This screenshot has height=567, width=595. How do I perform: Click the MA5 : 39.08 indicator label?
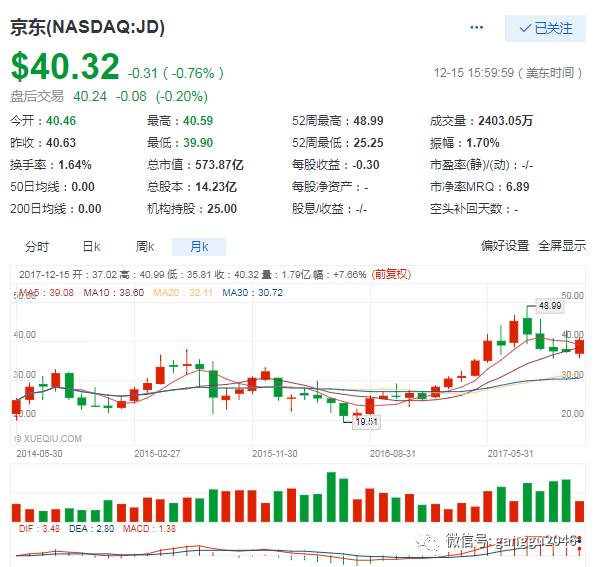coord(46,293)
